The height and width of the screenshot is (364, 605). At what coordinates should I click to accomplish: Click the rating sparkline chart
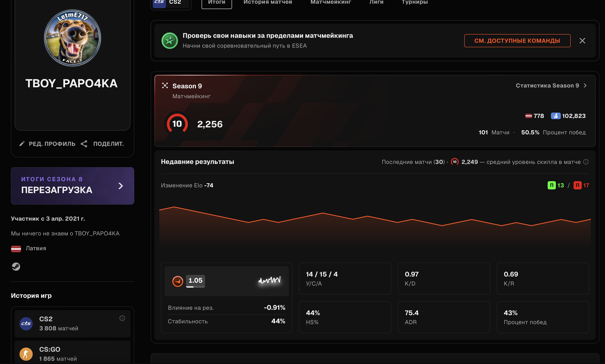pyautogui.click(x=269, y=280)
